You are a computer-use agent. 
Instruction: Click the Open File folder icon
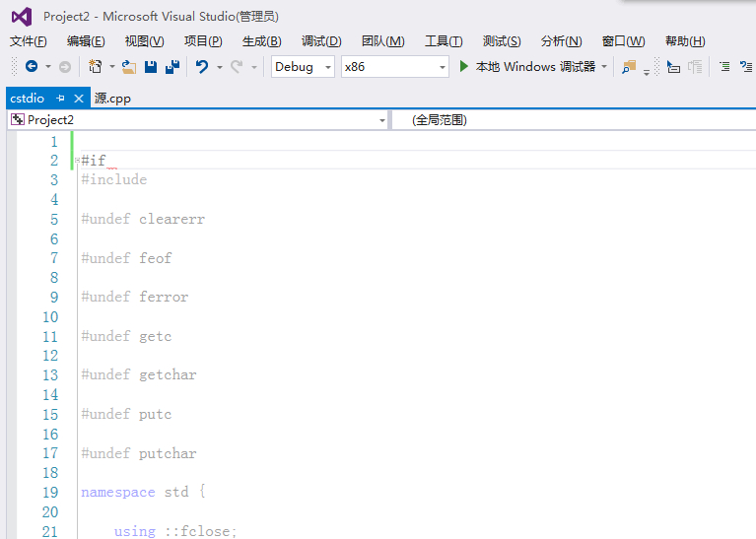(x=128, y=67)
